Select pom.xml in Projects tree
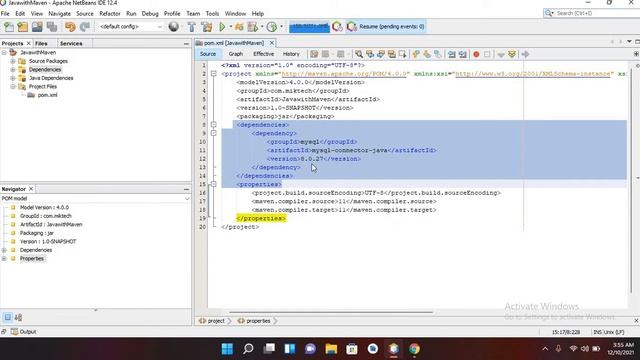Image resolution: width=640 pixels, height=360 pixels. point(47,95)
